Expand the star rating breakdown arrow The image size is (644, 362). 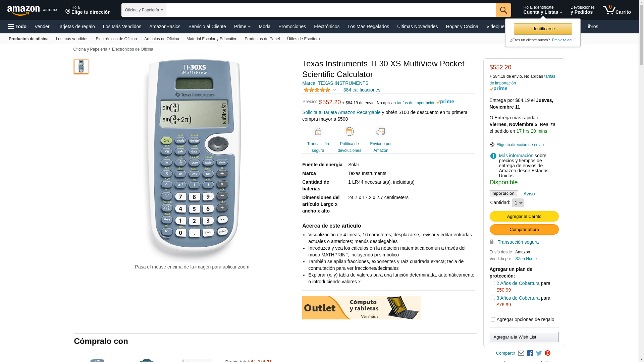(334, 90)
